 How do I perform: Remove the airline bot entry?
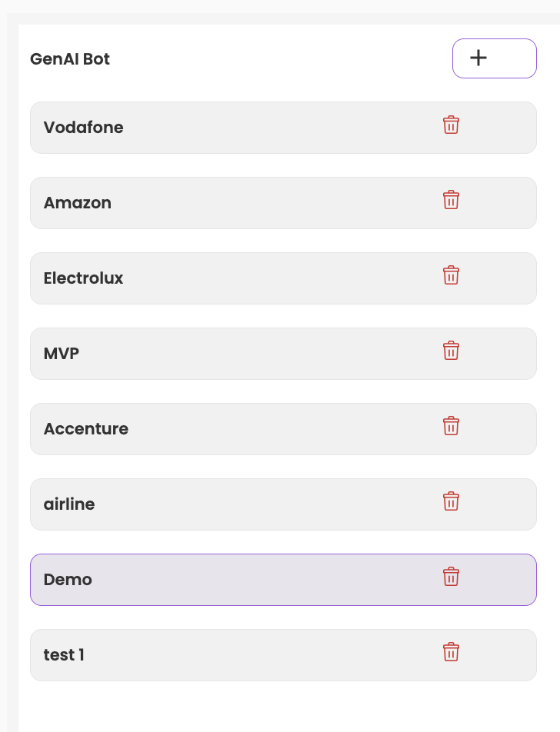(x=451, y=502)
